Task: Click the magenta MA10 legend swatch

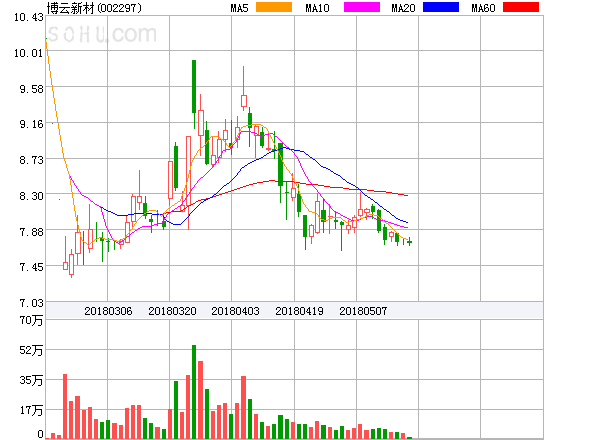Action: [362, 7]
